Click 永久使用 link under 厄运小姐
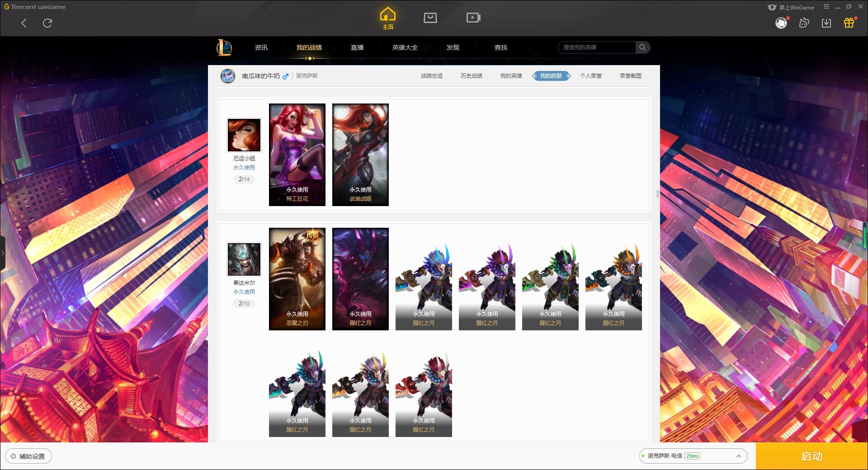This screenshot has width=868, height=470. click(244, 168)
